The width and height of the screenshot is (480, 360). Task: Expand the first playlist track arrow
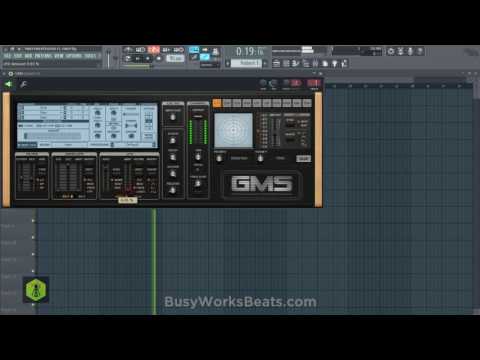pos(33,221)
